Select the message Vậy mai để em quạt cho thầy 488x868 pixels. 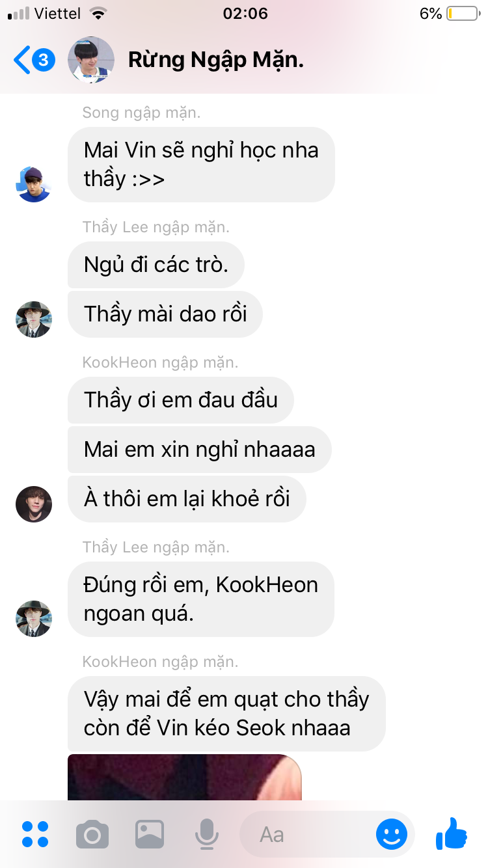226,714
